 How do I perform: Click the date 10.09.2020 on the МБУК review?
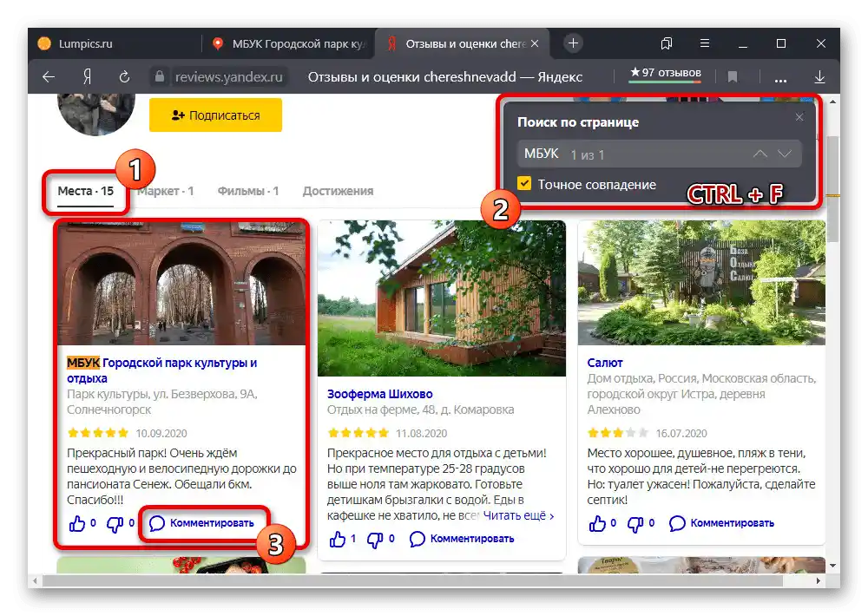tap(161, 433)
